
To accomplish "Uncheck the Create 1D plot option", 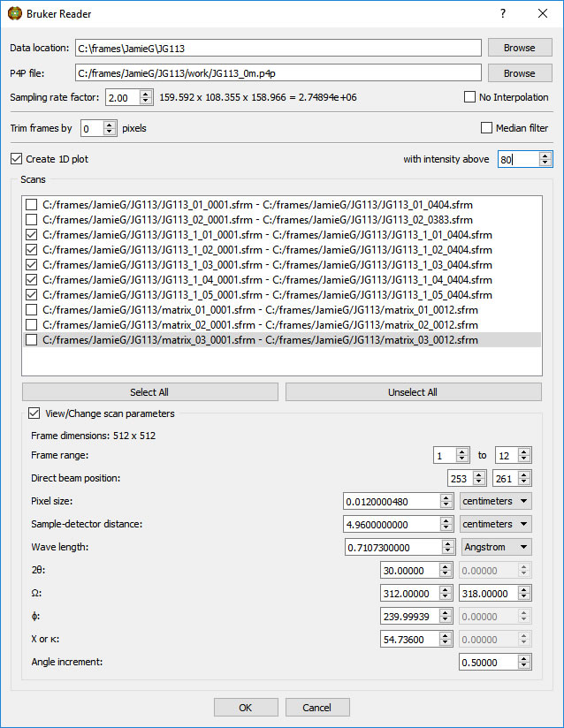I will click(x=17, y=159).
